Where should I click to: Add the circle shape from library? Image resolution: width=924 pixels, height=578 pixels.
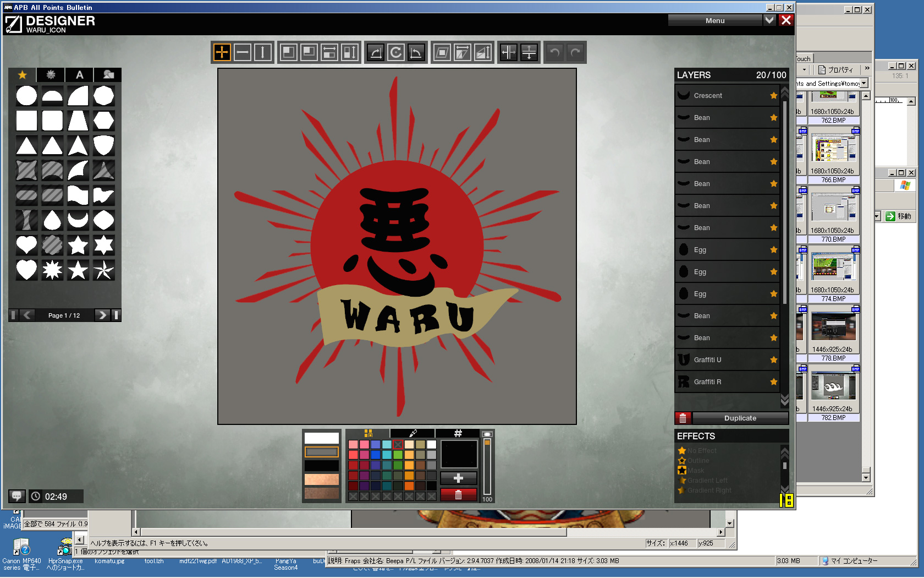[26, 96]
